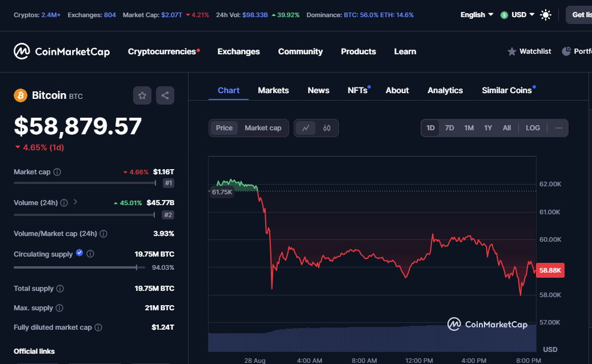Open Volume/Market cap info icon
Image resolution: width=592 pixels, height=364 pixels.
pyautogui.click(x=103, y=234)
